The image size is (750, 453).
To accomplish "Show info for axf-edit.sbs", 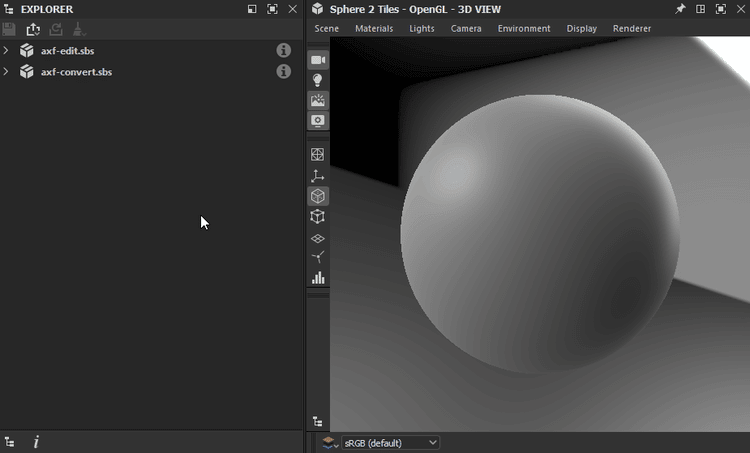I will coord(284,50).
